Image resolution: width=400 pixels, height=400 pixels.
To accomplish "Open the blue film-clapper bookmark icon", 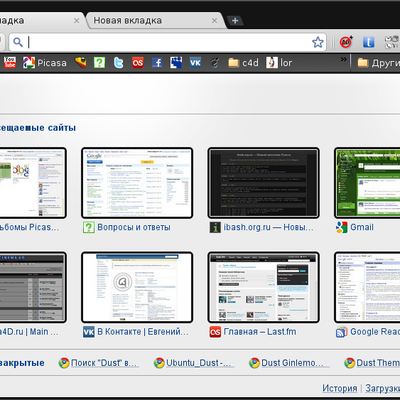I will 176,62.
